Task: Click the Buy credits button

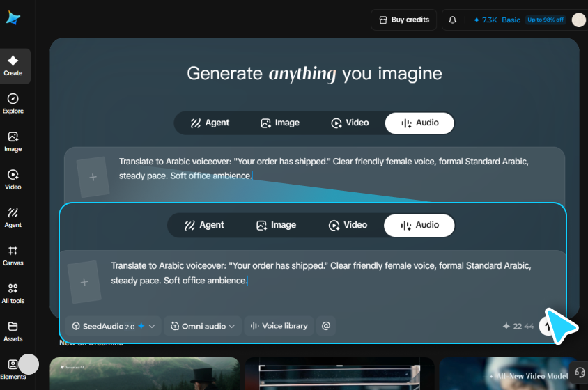Action: [404, 20]
